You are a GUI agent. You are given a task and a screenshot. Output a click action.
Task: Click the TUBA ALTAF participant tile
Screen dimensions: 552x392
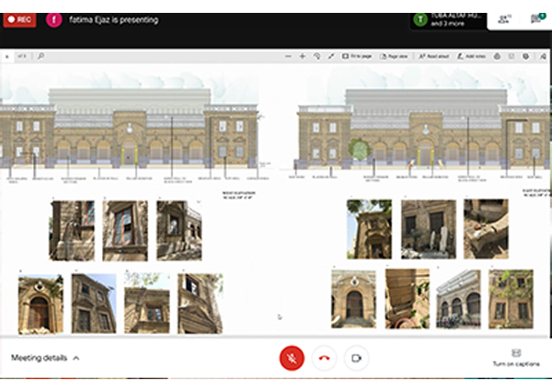click(x=448, y=19)
